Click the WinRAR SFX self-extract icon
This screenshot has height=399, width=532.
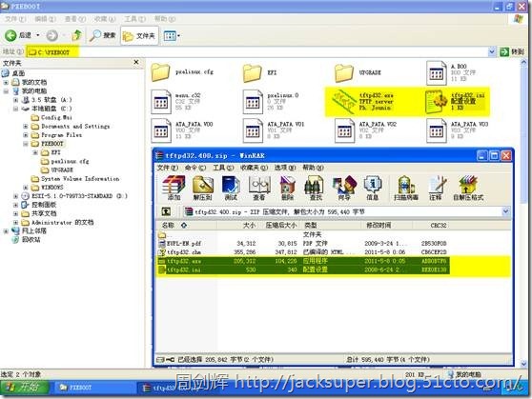468,188
